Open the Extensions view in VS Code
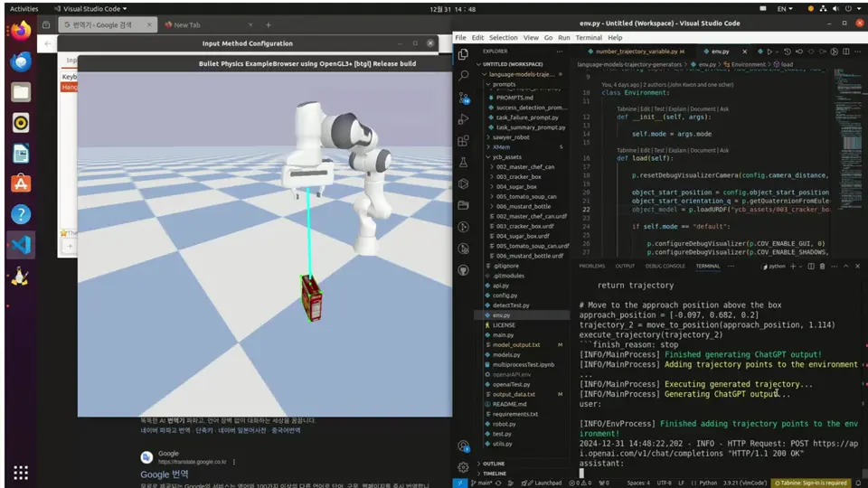Viewport: 868px width, 488px height. tap(463, 141)
